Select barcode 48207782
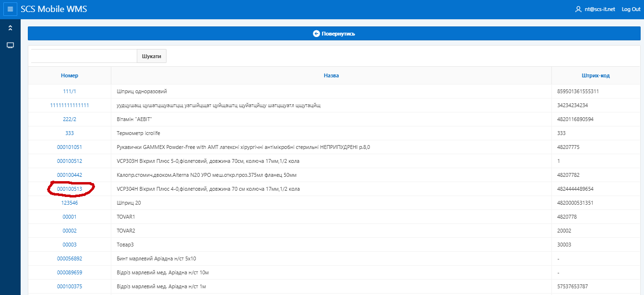 click(569, 175)
